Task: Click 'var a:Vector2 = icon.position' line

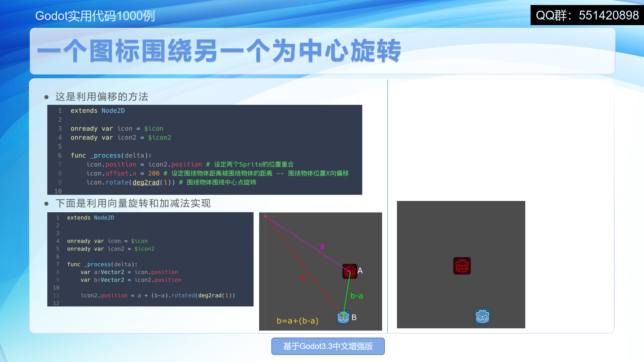Action: [129, 272]
